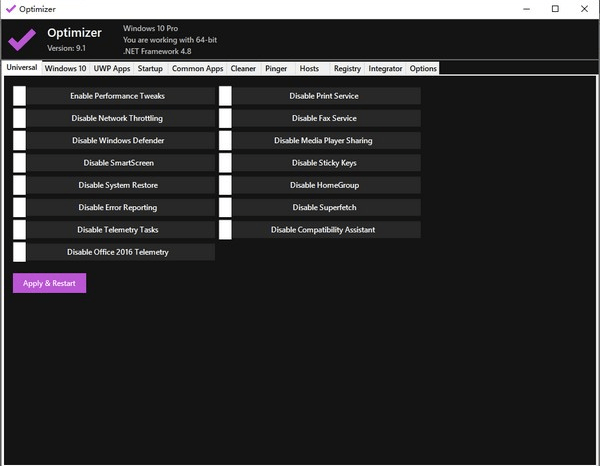Toggle checkbox for Disable System Restore
The height and width of the screenshot is (466, 603).
pos(20,185)
